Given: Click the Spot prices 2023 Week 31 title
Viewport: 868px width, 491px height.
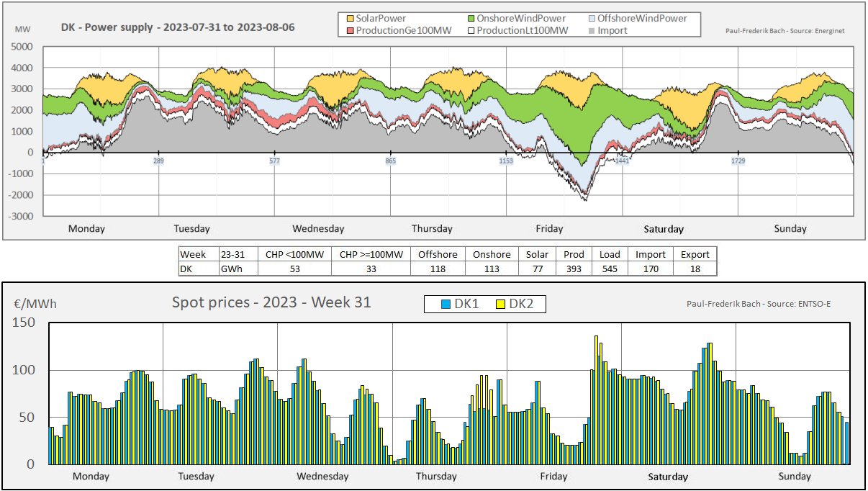Looking at the screenshot, I should [271, 302].
